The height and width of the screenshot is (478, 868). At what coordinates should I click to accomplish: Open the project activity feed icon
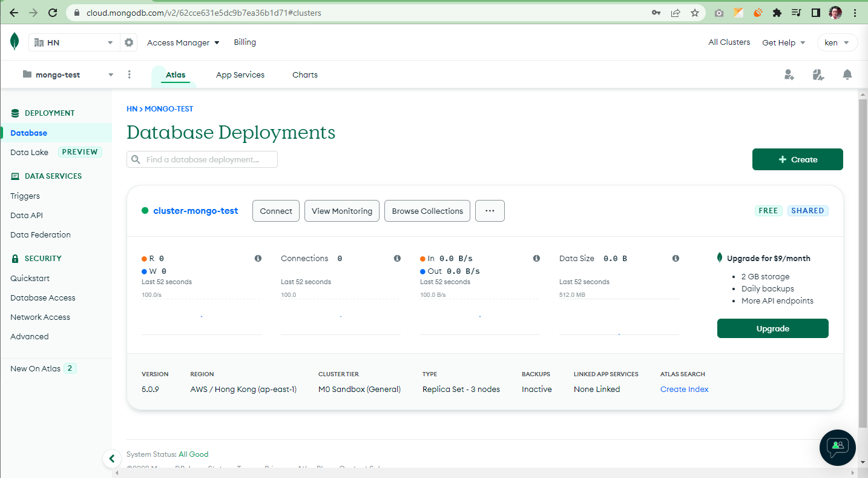pos(818,75)
